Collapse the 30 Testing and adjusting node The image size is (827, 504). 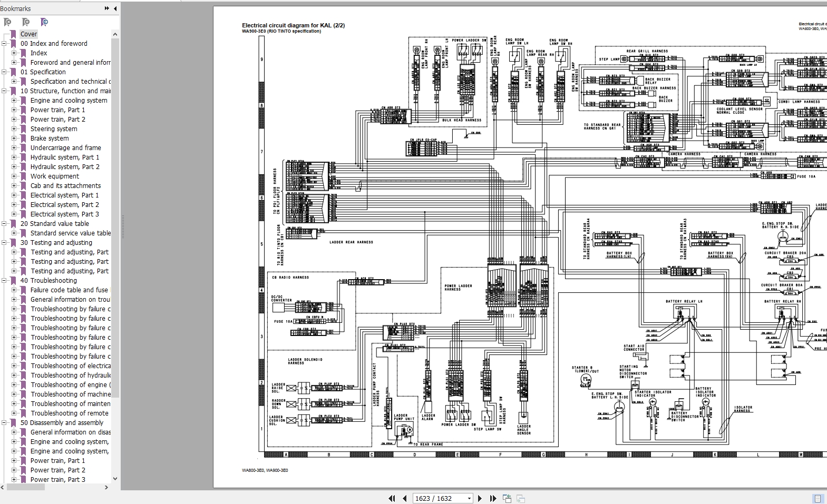[5, 243]
